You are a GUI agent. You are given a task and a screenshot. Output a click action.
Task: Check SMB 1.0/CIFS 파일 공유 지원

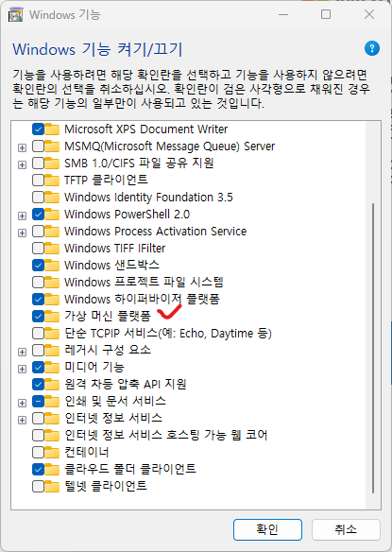click(38, 163)
